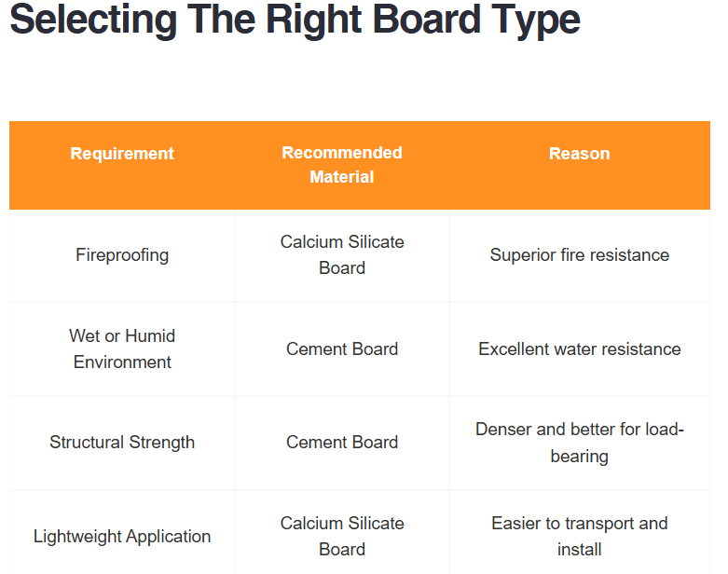The width and height of the screenshot is (728, 574).
Task: Click the Fireproofing requirement cell
Action: [122, 255]
